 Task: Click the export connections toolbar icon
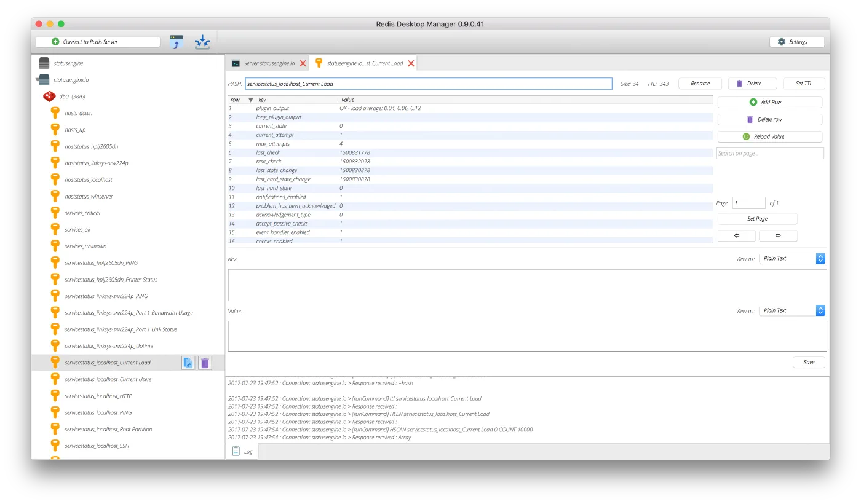(x=202, y=42)
